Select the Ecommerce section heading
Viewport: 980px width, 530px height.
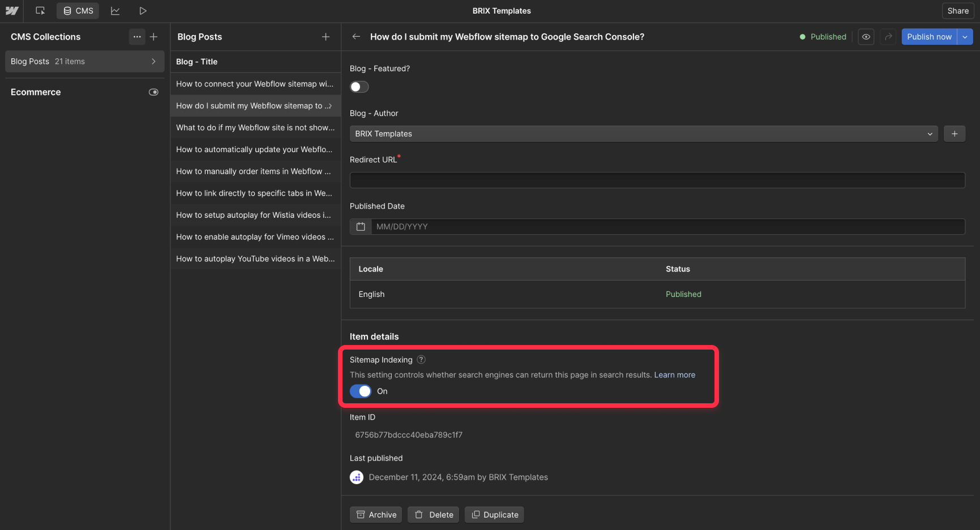[x=36, y=92]
